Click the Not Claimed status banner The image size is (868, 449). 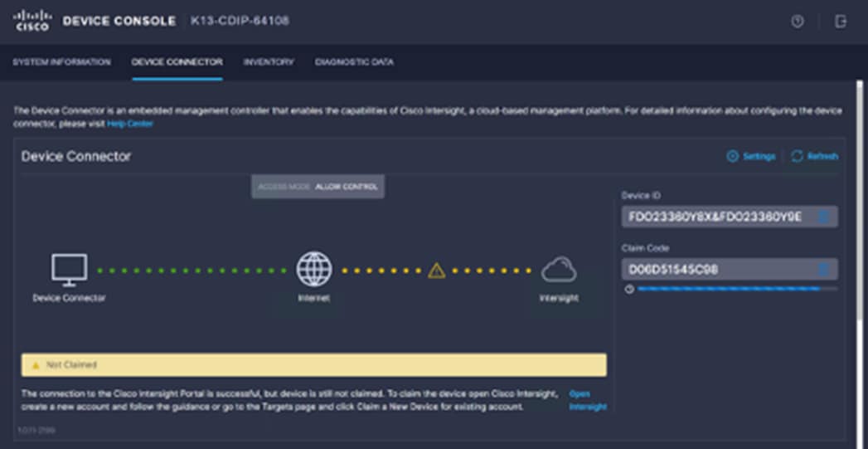click(x=314, y=365)
